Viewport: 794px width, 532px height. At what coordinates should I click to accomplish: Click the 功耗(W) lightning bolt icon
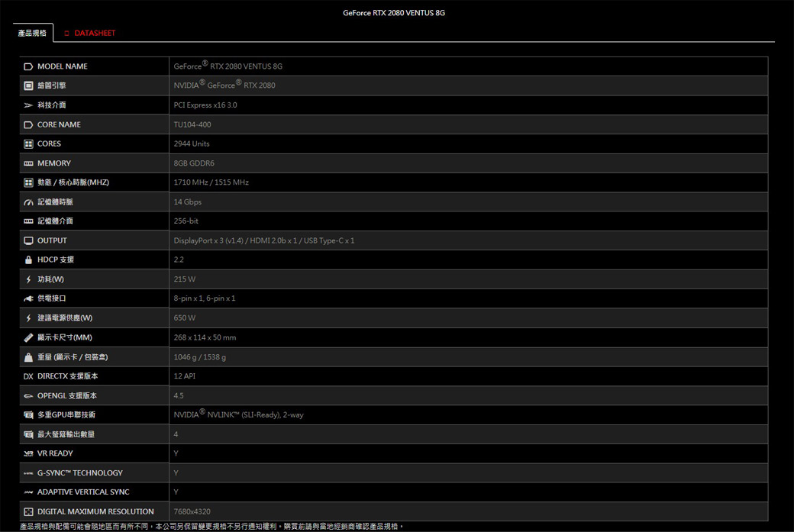[x=28, y=279]
